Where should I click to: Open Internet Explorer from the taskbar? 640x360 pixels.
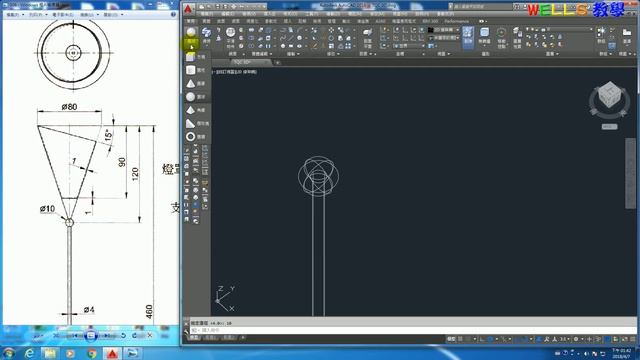pyautogui.click(x=29, y=353)
